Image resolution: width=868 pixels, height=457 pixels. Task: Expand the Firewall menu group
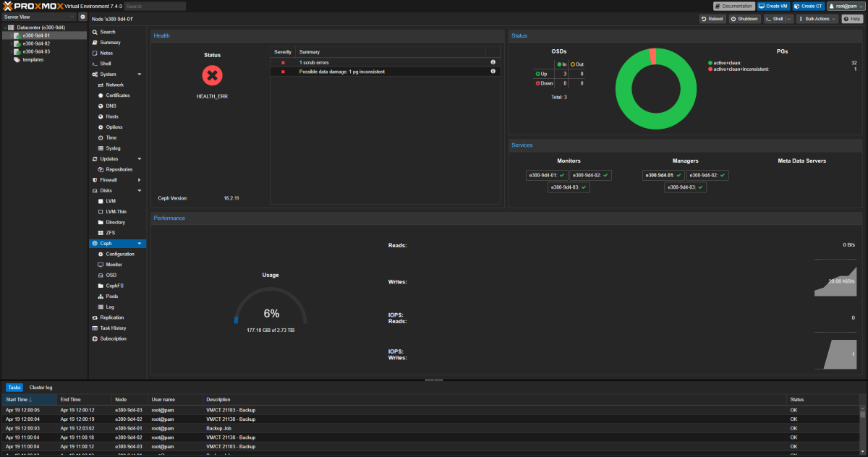tap(139, 180)
